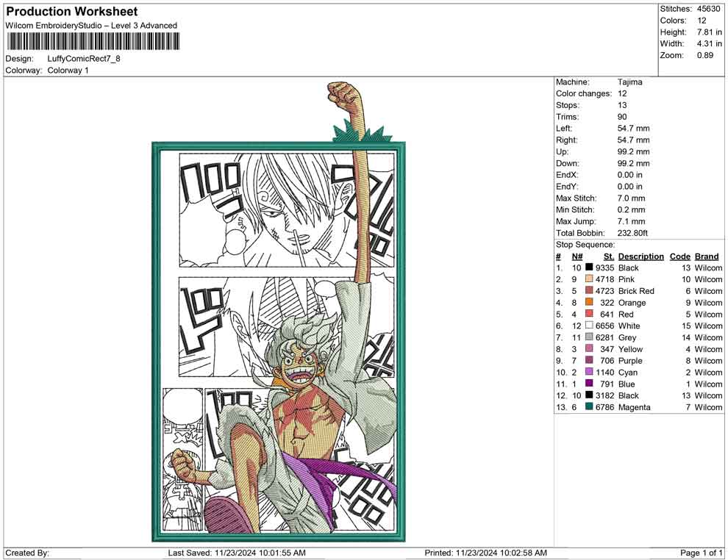Viewport: 728px width, 560px height.
Task: Click the Trims value 90
Action: click(622, 117)
